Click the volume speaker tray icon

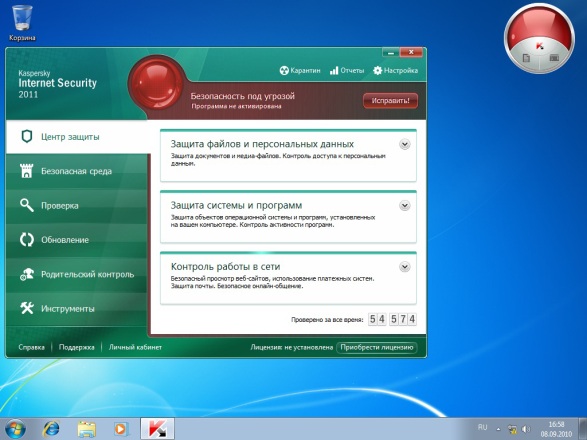tap(526, 429)
